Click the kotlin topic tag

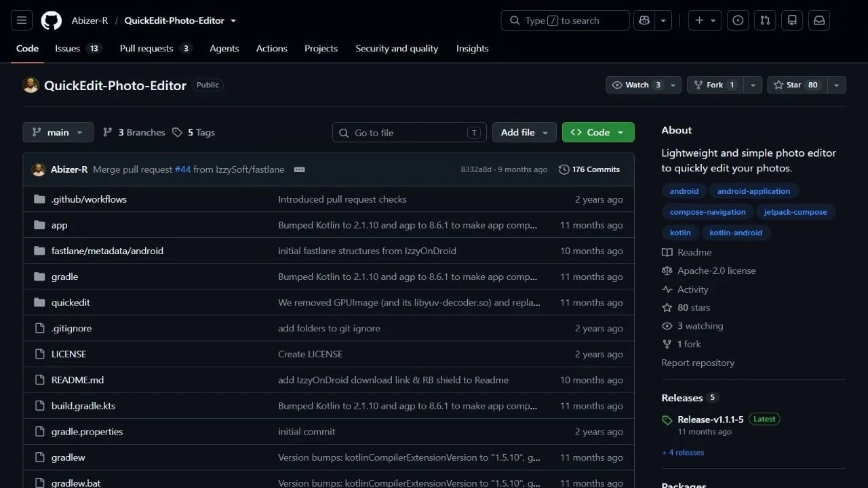coord(680,232)
